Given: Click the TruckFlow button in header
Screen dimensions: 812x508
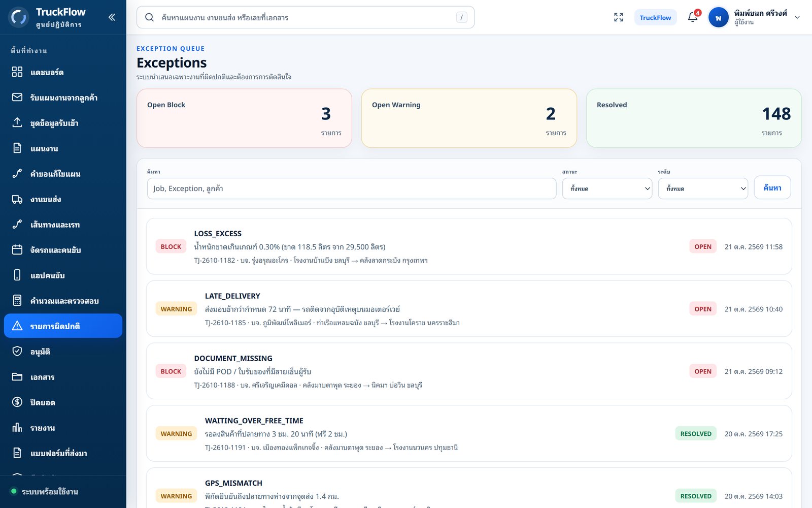Looking at the screenshot, I should click(x=655, y=17).
